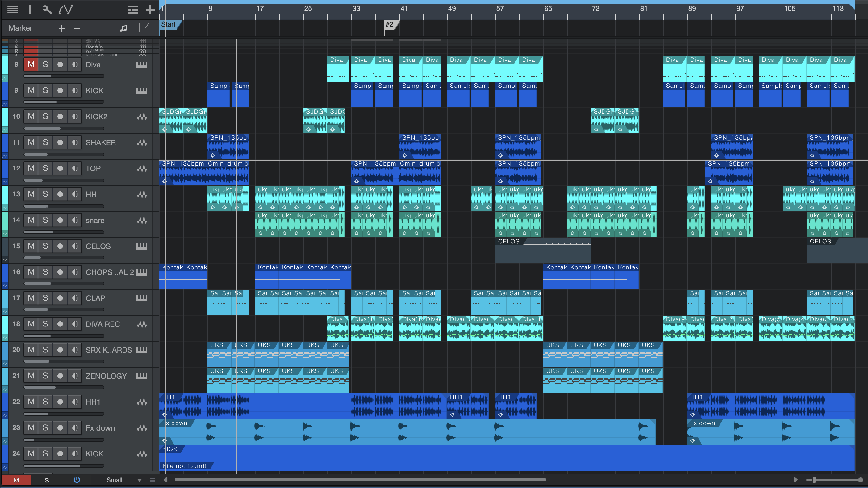The height and width of the screenshot is (488, 868).
Task: Remove a marker with the minus button
Action: click(x=77, y=28)
